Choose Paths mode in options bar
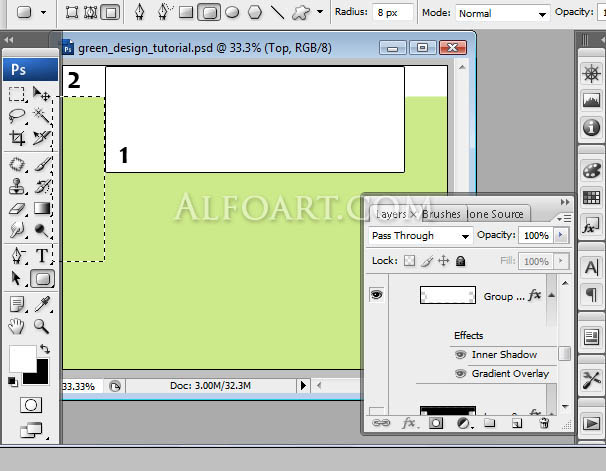The width and height of the screenshot is (606, 471). click(90, 12)
